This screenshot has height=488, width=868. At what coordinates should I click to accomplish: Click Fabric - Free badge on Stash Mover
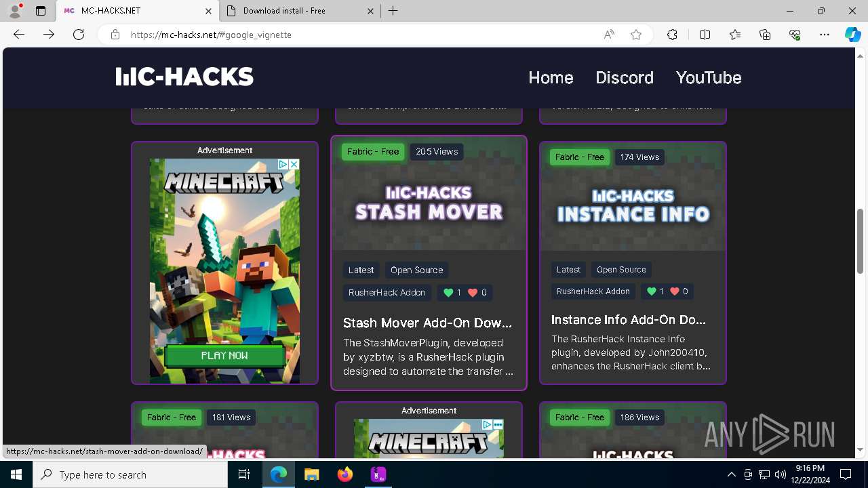tap(373, 152)
